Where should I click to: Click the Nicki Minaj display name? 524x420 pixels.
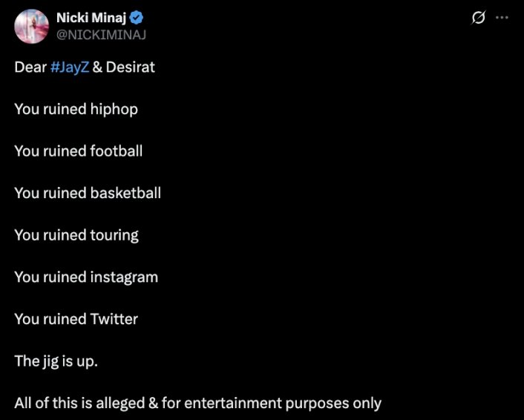point(91,18)
